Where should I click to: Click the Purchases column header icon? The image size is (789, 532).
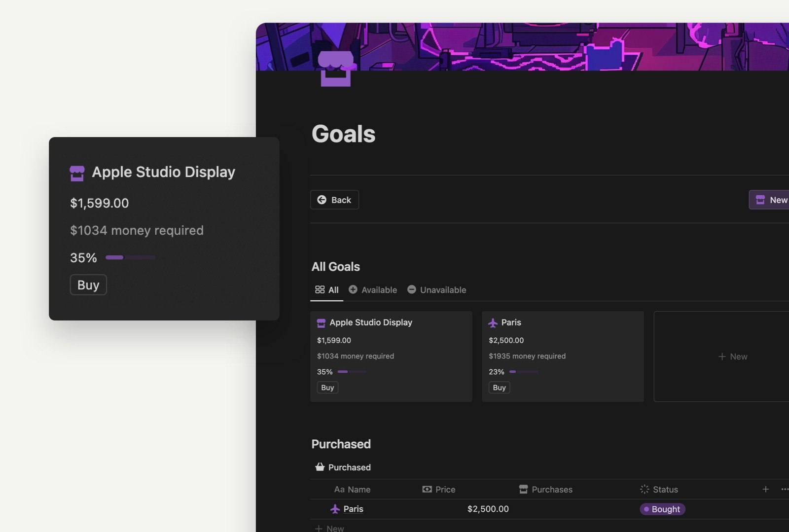(523, 489)
